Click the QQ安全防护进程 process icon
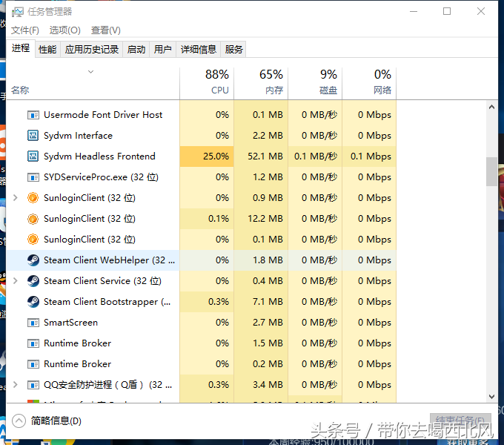504x445 pixels. point(33,385)
